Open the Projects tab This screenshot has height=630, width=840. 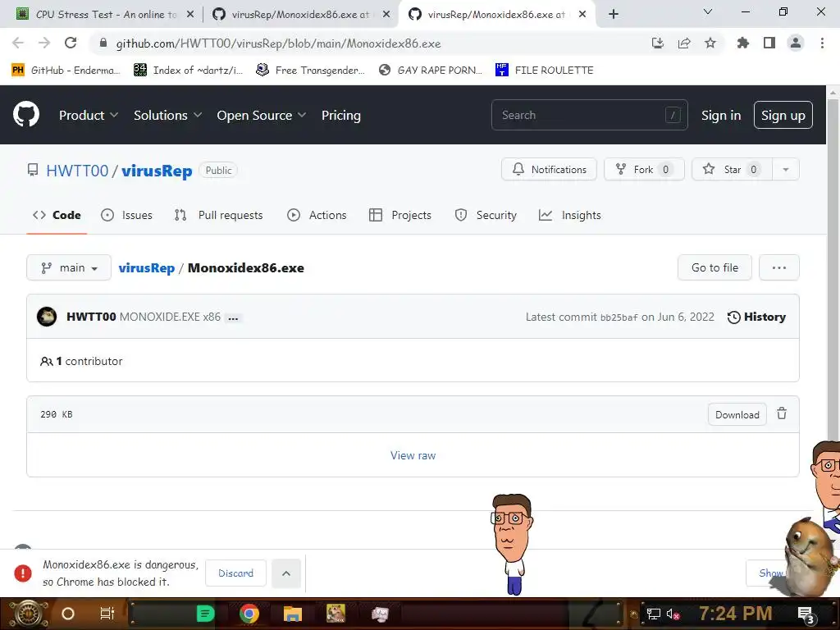tap(400, 215)
